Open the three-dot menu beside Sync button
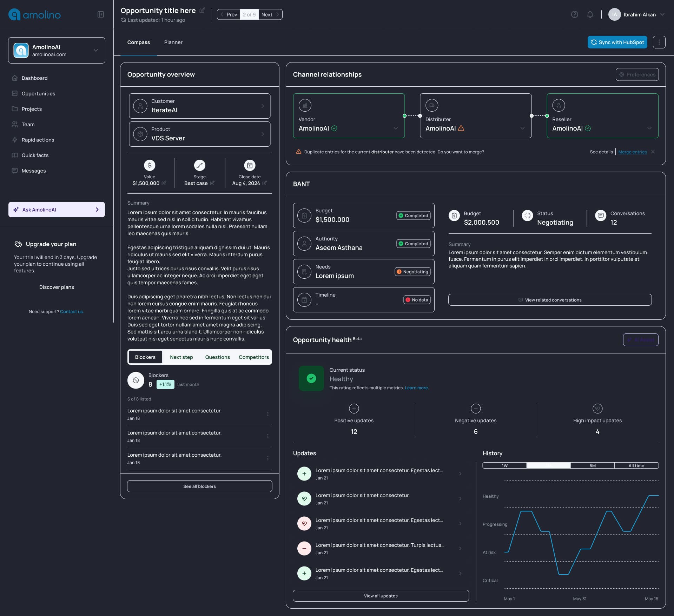Viewport: 674px width, 616px height. tap(659, 42)
